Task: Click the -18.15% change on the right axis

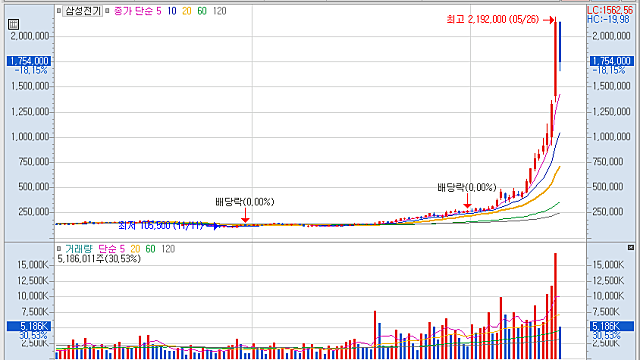Action: [609, 70]
